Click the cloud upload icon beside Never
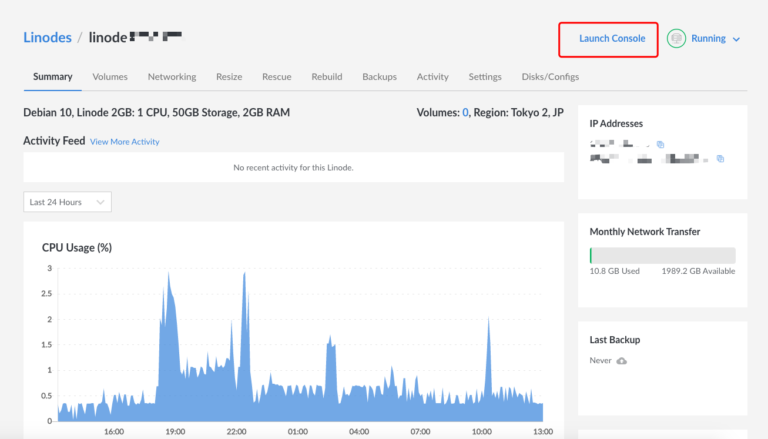Image resolution: width=768 pixels, height=439 pixels. [622, 360]
